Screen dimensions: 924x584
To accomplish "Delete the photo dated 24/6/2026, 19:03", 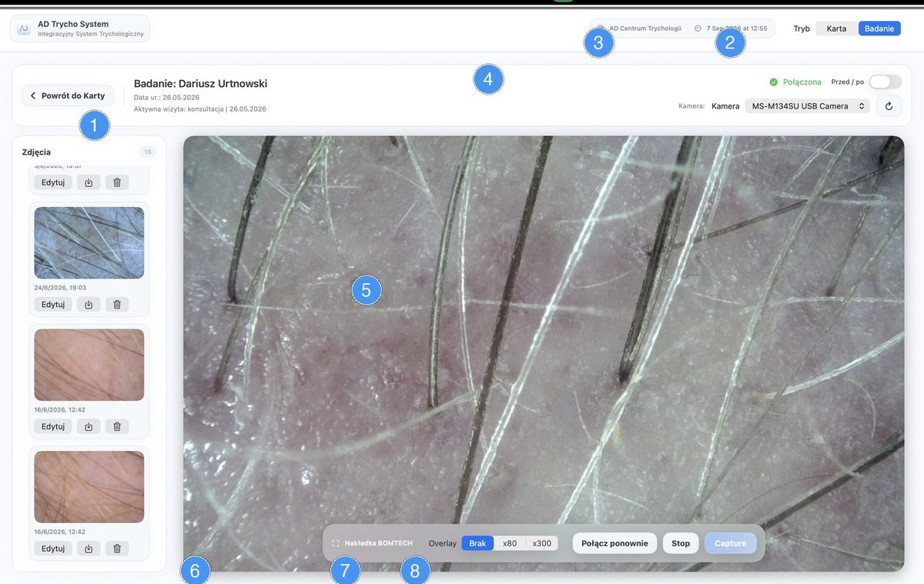I will point(117,304).
